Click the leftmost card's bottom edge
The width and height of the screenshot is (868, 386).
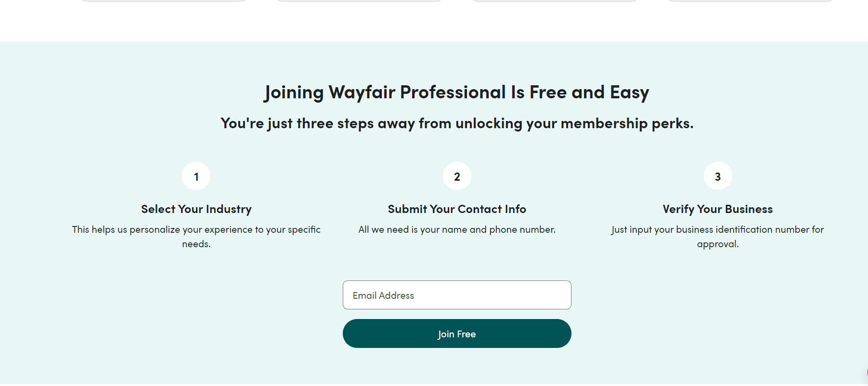click(164, 0)
